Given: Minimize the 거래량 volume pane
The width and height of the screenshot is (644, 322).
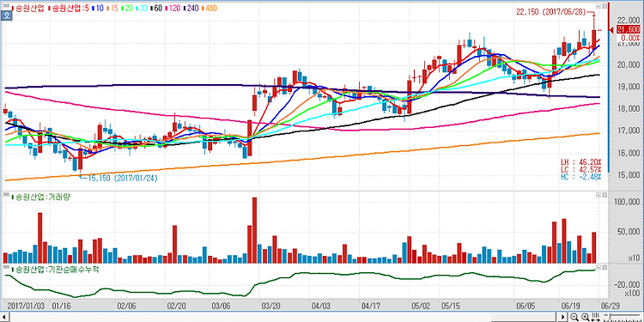Looking at the screenshot, I should (x=598, y=196).
